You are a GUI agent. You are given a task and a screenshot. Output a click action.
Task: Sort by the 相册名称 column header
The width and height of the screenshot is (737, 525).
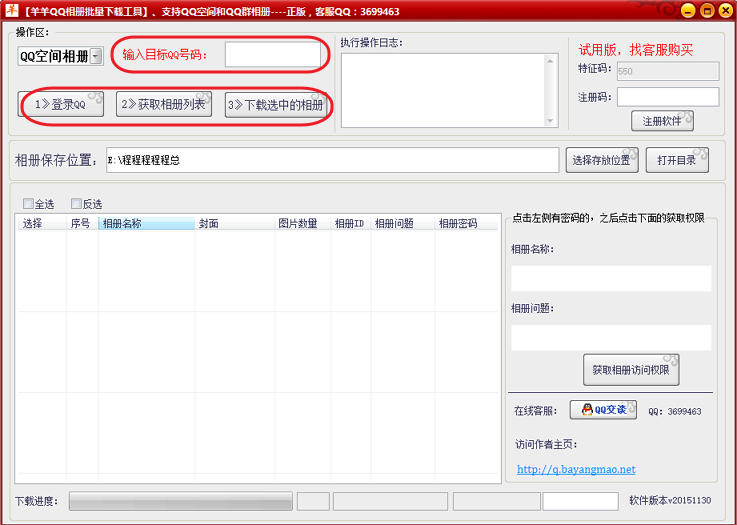[147, 223]
